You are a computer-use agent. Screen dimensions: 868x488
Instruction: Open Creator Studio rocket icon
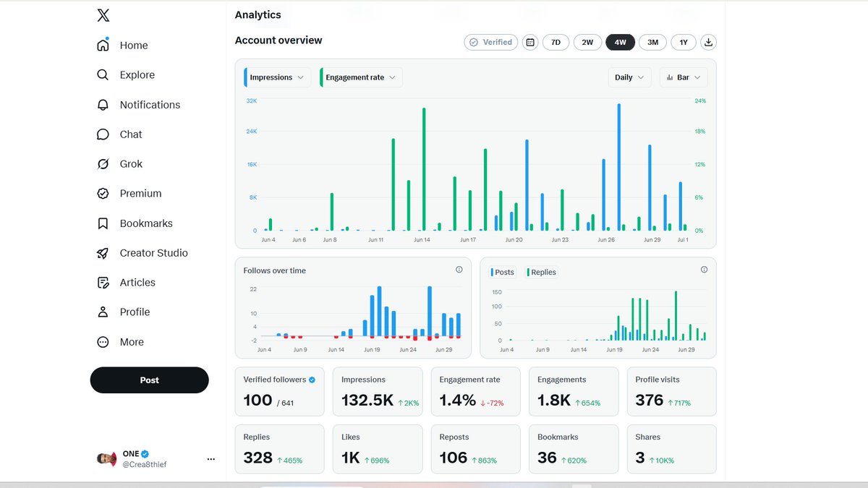[103, 253]
